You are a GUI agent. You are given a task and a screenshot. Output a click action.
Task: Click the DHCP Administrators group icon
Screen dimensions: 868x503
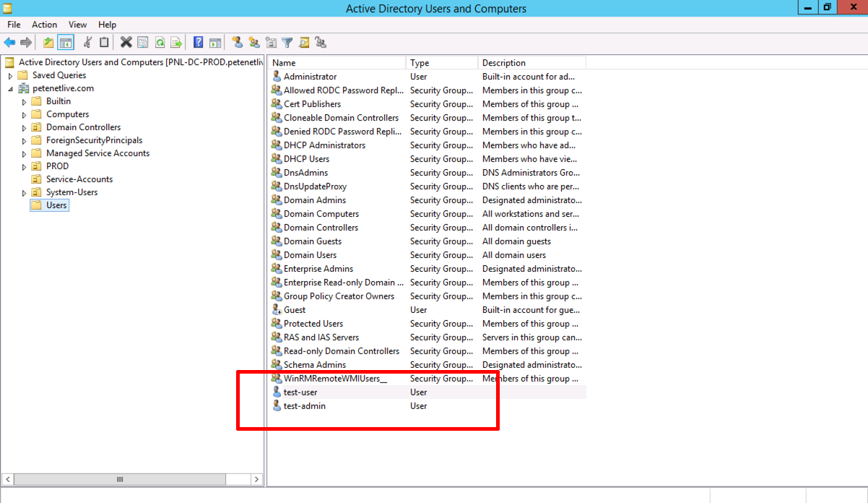point(276,145)
